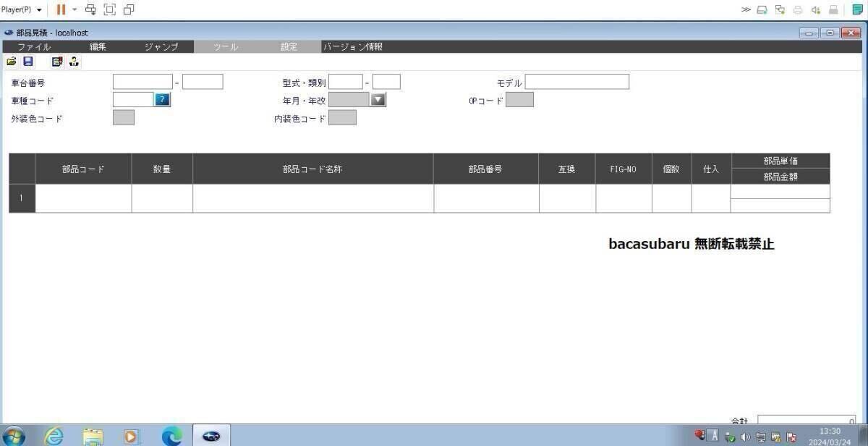Viewport: 868px width, 446px height.
Task: Click the document list toolbar icon
Action: [57, 62]
